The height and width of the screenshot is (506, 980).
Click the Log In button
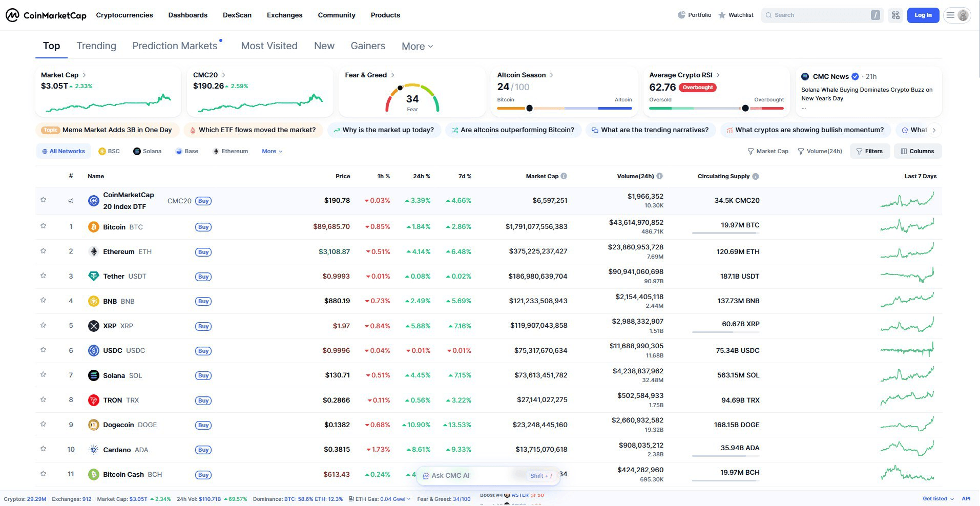click(x=923, y=15)
